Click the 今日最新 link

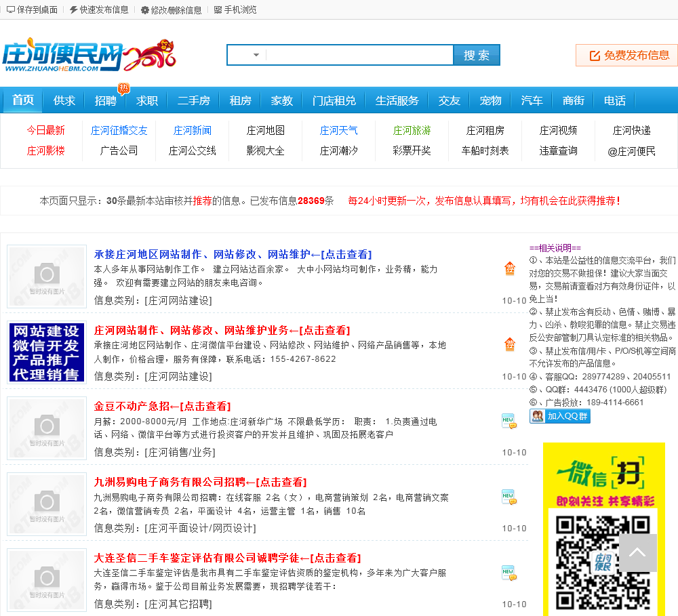(x=46, y=130)
